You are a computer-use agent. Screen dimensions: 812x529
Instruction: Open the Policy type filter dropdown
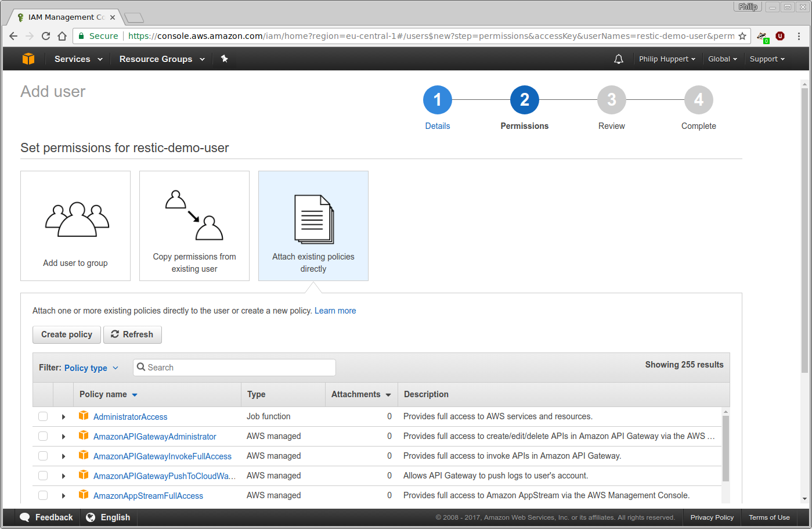pyautogui.click(x=91, y=368)
